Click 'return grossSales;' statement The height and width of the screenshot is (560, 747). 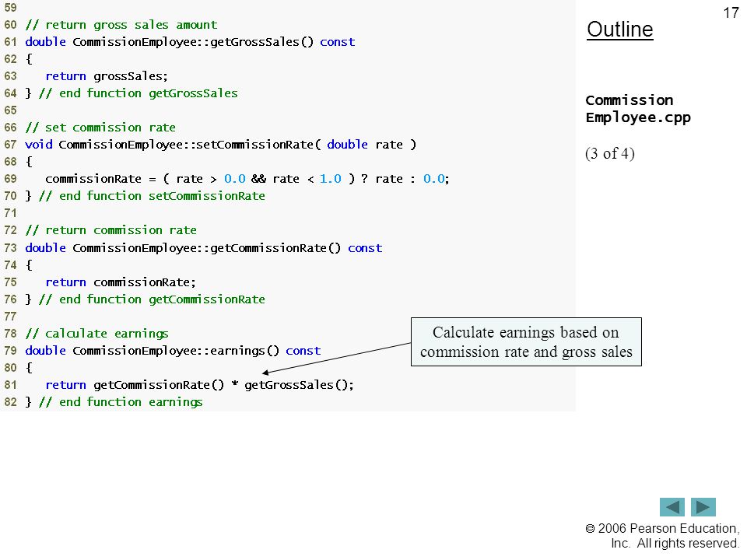point(107,76)
